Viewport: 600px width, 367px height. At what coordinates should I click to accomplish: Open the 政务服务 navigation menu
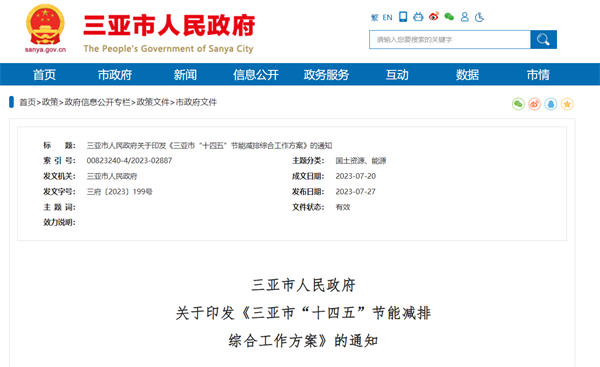326,75
